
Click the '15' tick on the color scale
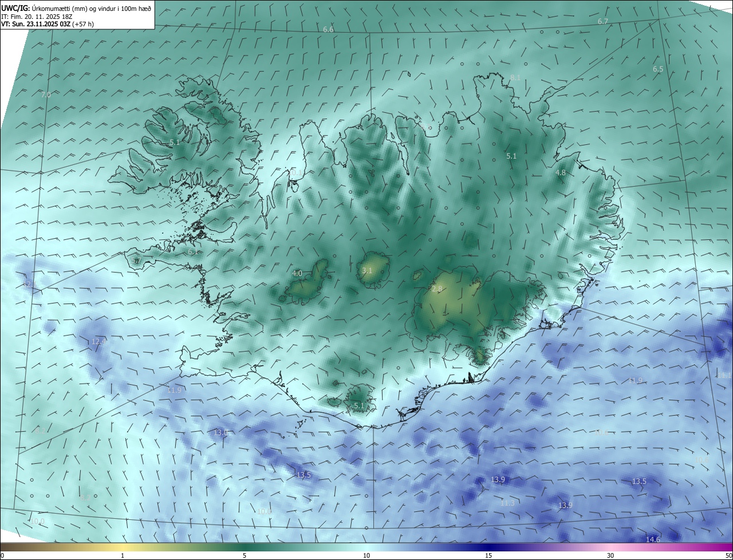click(x=488, y=555)
